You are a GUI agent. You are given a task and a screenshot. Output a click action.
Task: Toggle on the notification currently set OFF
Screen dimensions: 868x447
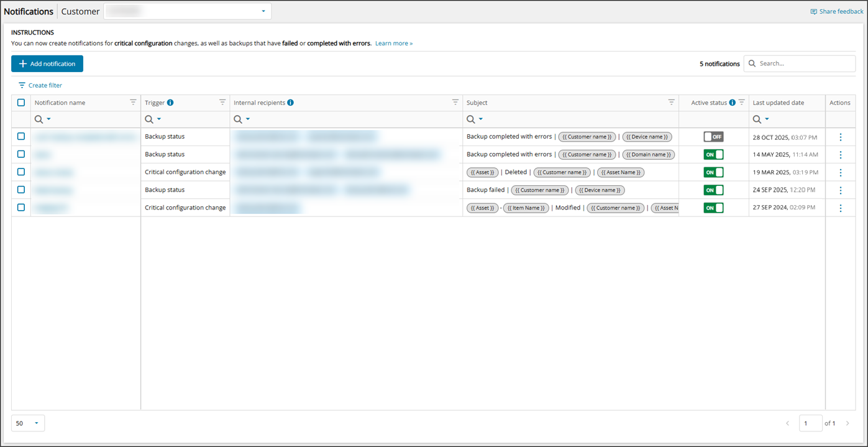pos(713,137)
